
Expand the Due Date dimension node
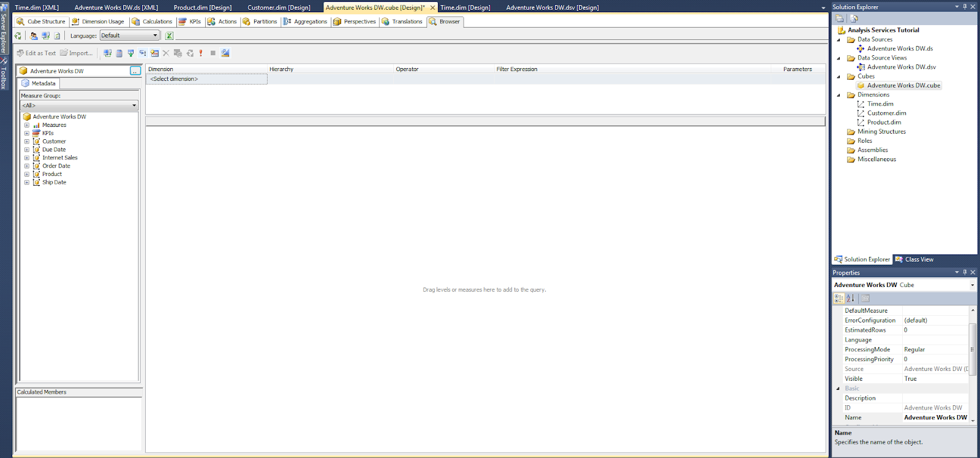pyautogui.click(x=27, y=150)
